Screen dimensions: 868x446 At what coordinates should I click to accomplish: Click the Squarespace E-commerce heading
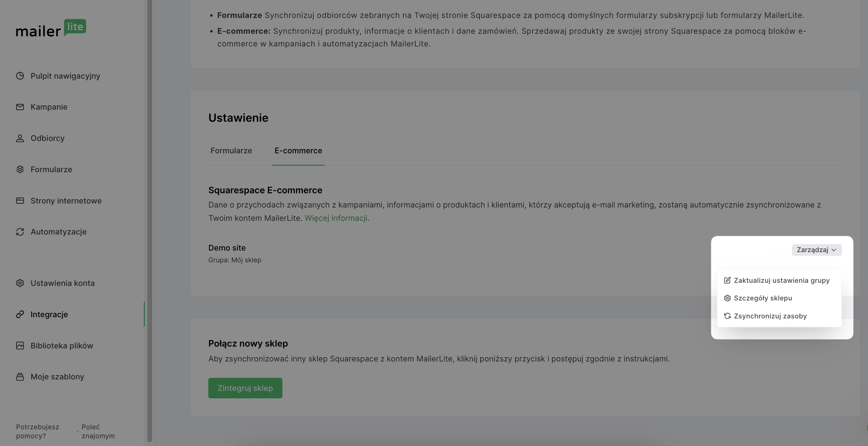(265, 190)
